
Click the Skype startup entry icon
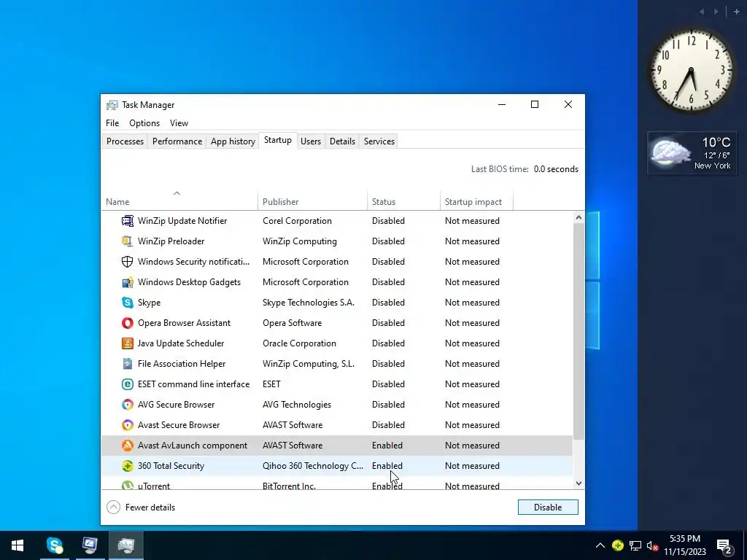[x=127, y=303]
